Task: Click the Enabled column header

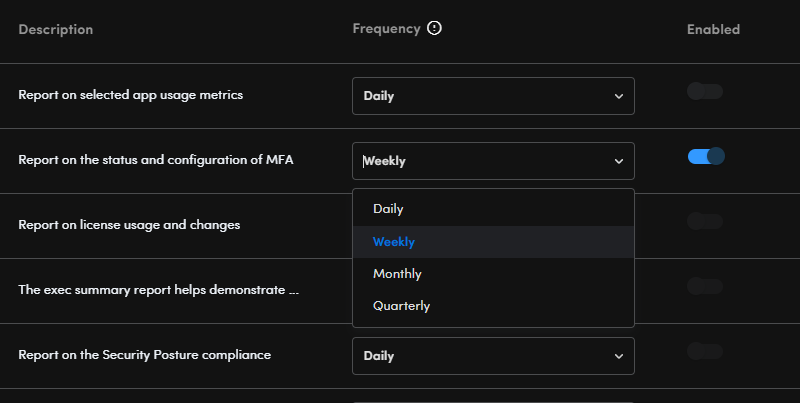Action: tap(713, 30)
